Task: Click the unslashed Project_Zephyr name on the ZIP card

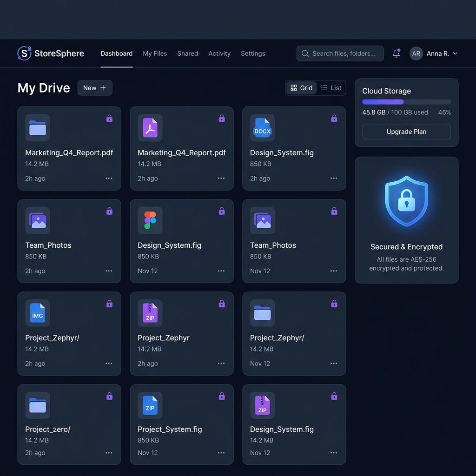Action: click(163, 338)
